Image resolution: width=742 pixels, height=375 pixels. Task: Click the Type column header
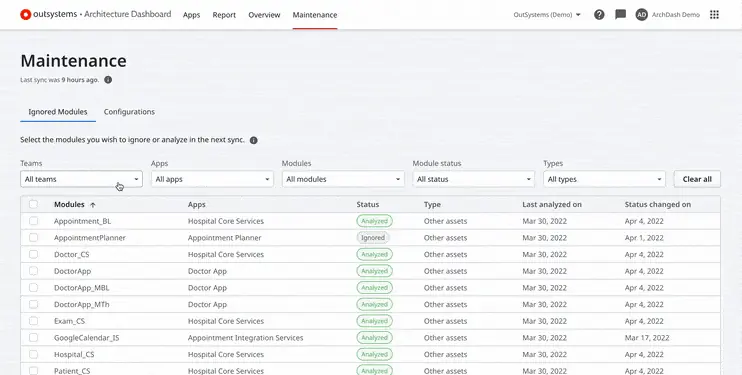tap(432, 205)
